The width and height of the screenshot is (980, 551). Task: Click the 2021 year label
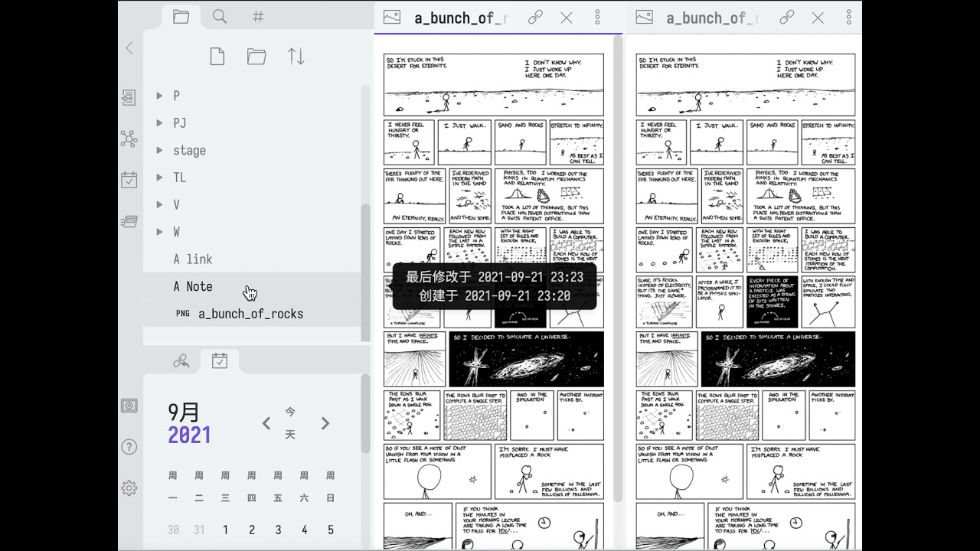(x=189, y=435)
